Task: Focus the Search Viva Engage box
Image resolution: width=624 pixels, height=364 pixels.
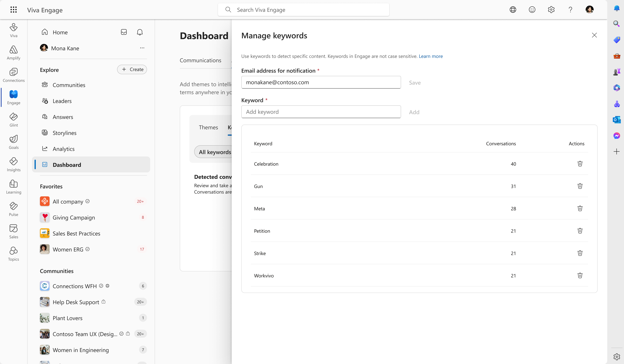Action: (x=303, y=10)
